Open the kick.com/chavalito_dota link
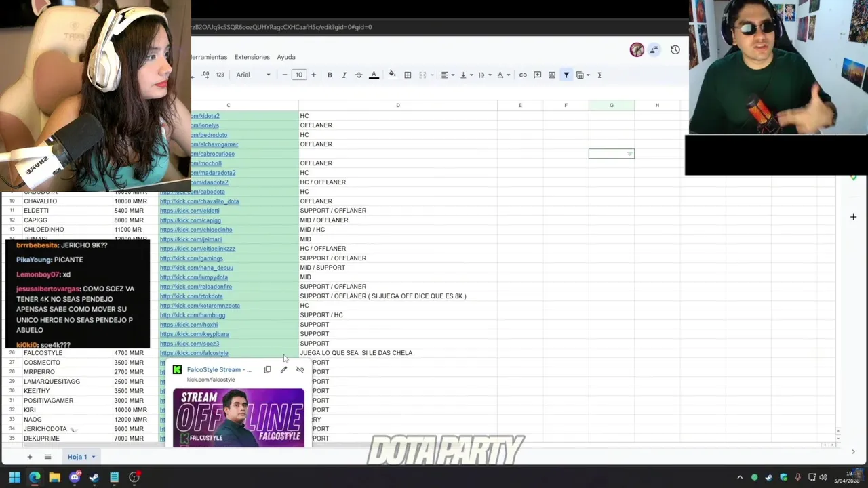The image size is (868, 488). [x=199, y=201]
